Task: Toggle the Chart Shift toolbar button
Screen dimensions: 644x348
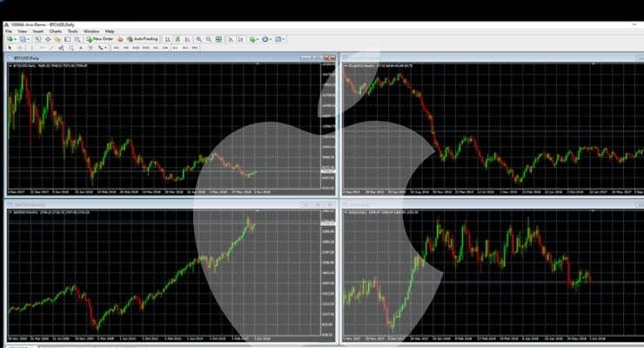Action: coord(241,39)
